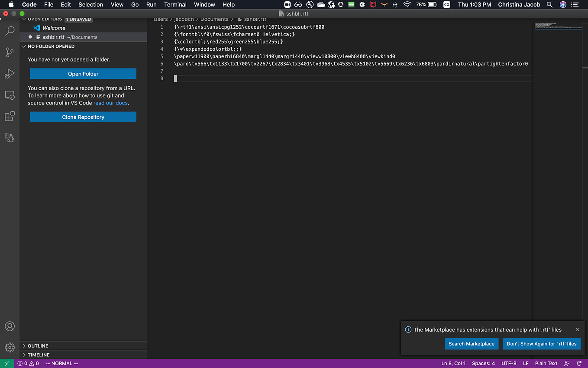Open the Source Control view

[x=10, y=52]
